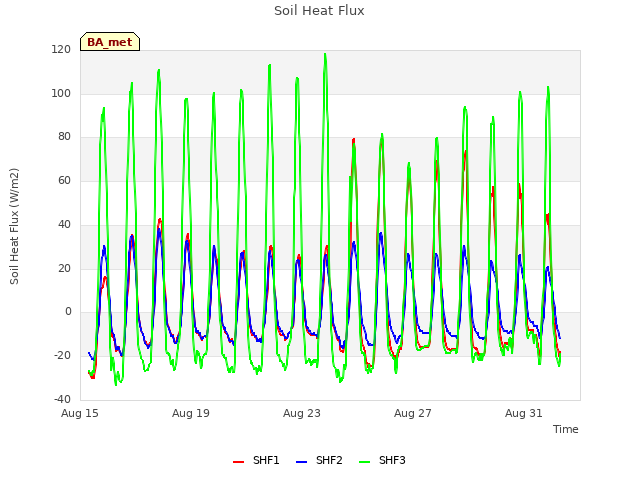
Task: Click the Aug 23 x-axis label
Action: tap(302, 413)
